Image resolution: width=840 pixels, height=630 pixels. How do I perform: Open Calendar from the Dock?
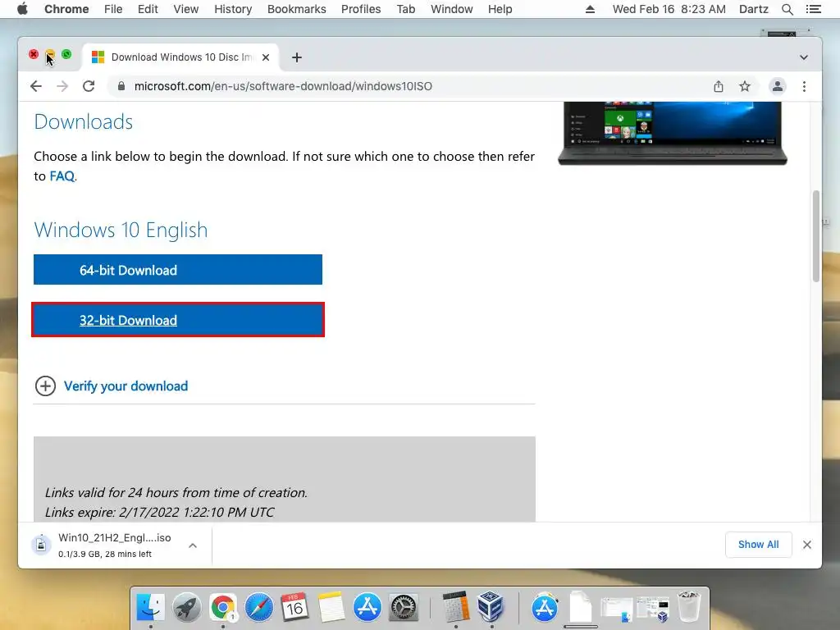(x=294, y=608)
